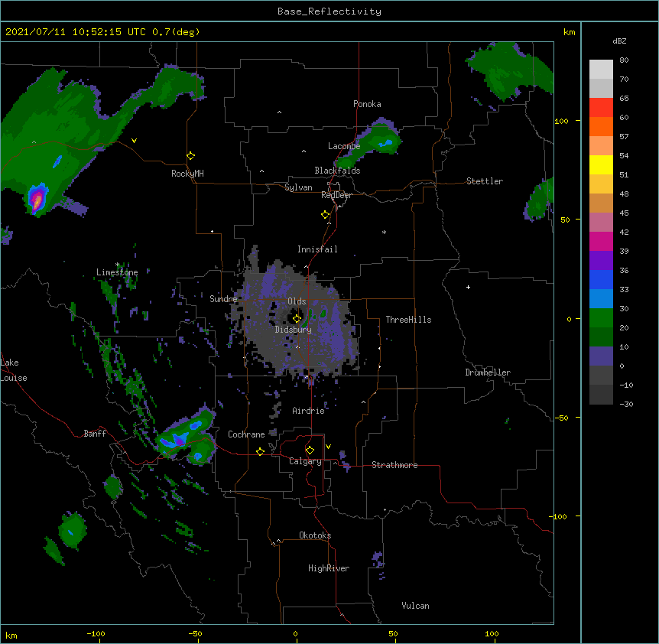
Task: Pick the light gray 80-70 dBZ swatch
Action: click(x=601, y=70)
